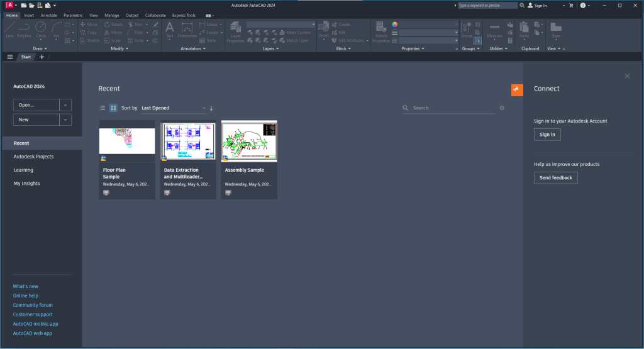Select the Polyline tool
Screen dimensions: 644x349
25,30
